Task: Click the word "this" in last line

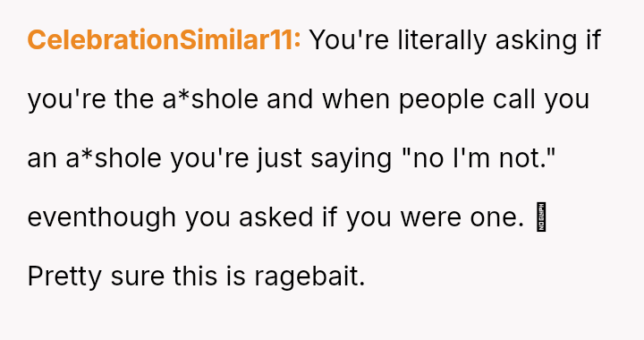Action: pyautogui.click(x=195, y=276)
